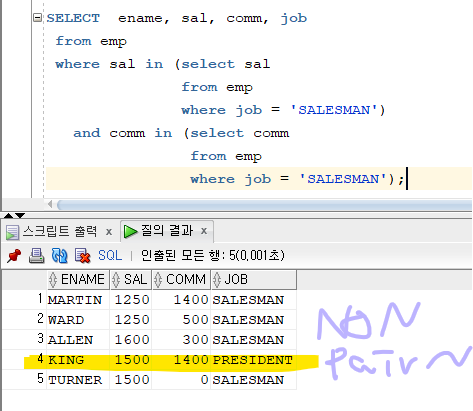Pin the query result tab
The height and width of the screenshot is (411, 473).
(14, 256)
